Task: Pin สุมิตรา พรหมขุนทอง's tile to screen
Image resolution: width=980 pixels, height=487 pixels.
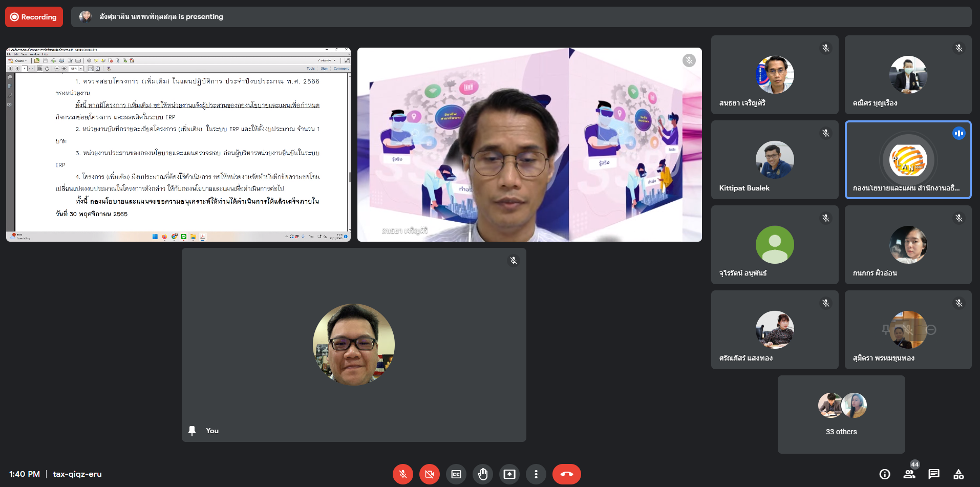Action: point(886,330)
